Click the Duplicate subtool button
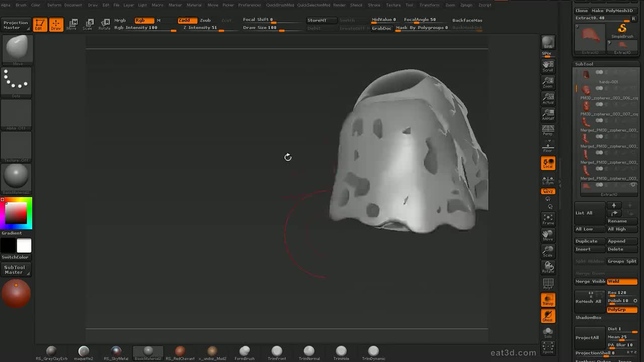 click(x=590, y=241)
